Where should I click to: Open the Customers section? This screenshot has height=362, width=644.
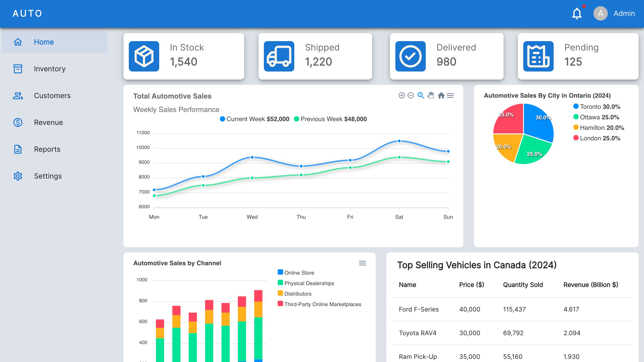[55, 95]
